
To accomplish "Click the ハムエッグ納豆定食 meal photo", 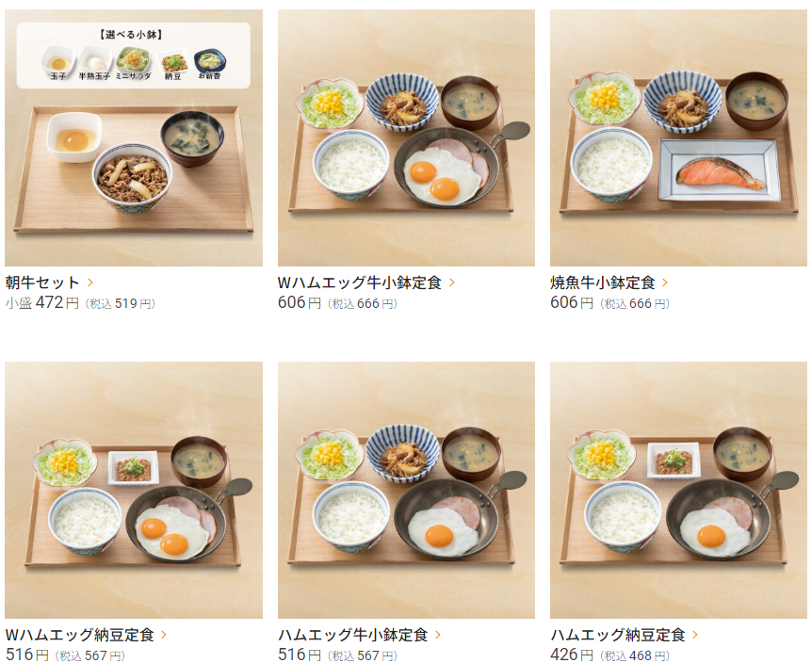I will [678, 490].
